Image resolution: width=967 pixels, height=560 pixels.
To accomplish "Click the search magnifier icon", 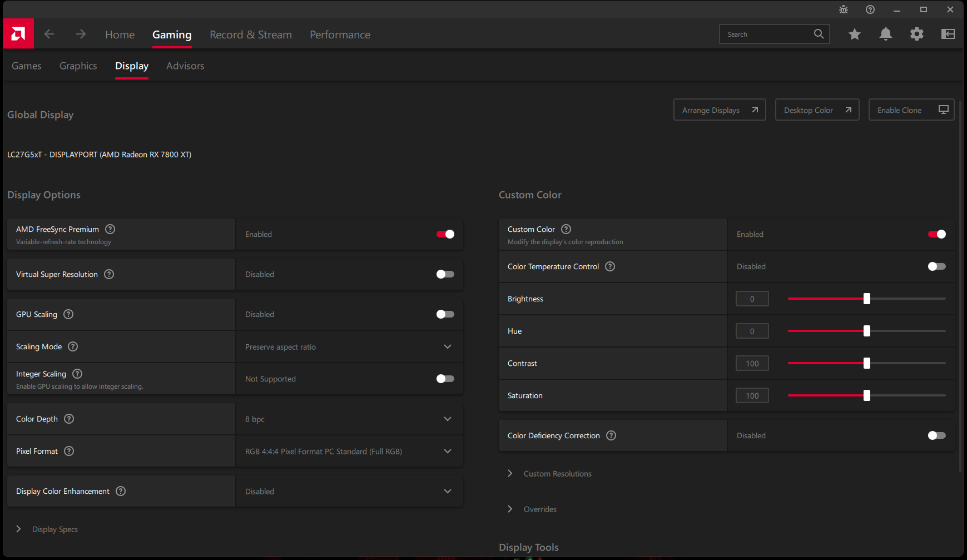I will pos(819,34).
